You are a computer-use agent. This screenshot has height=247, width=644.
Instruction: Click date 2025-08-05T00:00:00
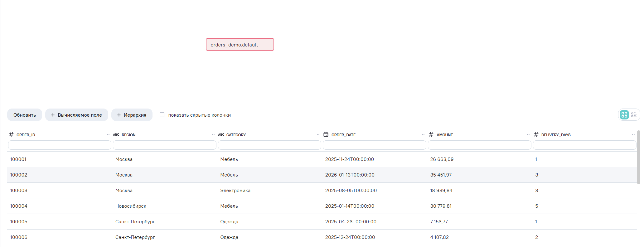(351, 191)
